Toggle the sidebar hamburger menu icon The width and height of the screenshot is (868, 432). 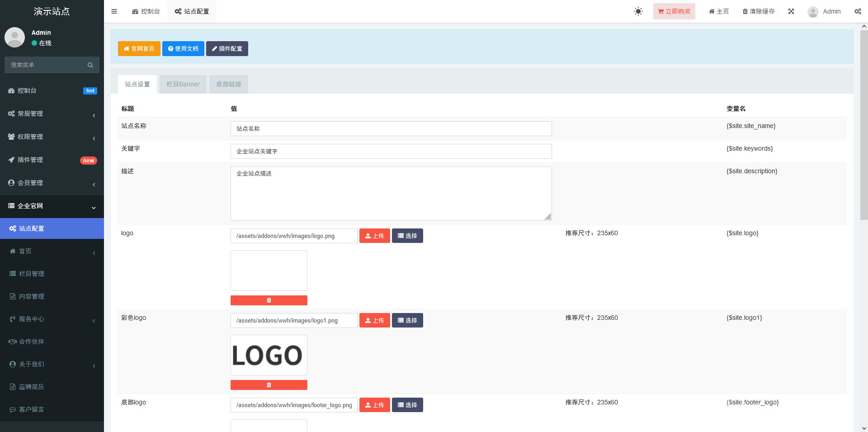point(114,11)
